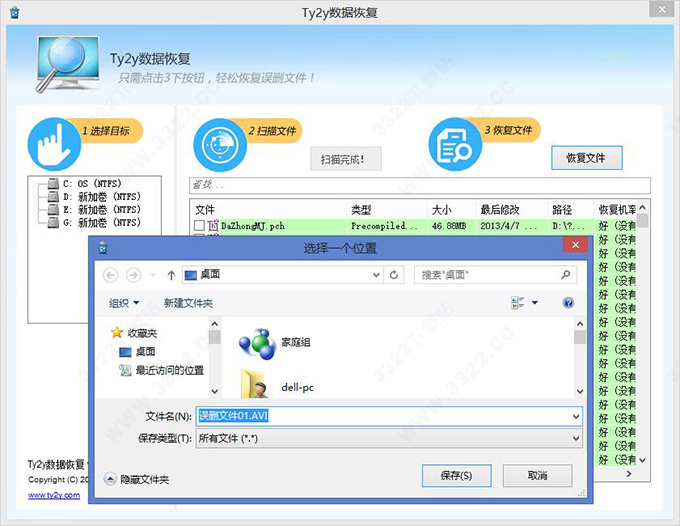680x526 pixels.
Task: Click the 保存(S) save button
Action: (457, 476)
